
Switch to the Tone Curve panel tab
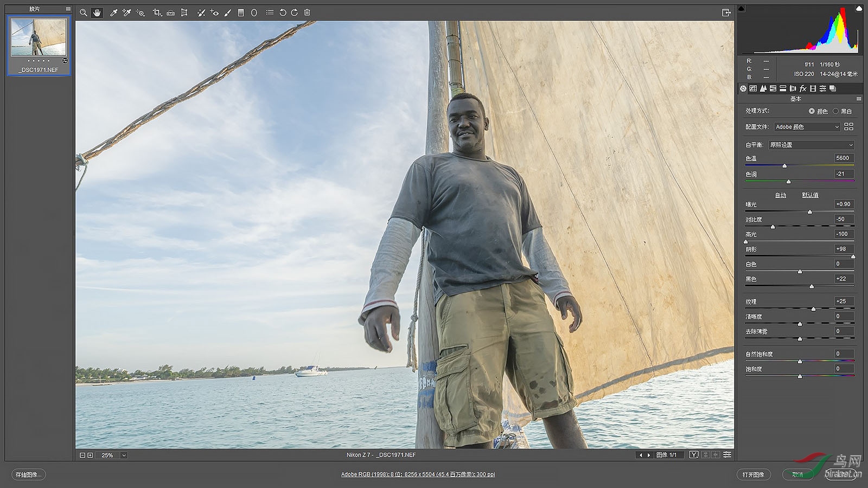tap(753, 88)
